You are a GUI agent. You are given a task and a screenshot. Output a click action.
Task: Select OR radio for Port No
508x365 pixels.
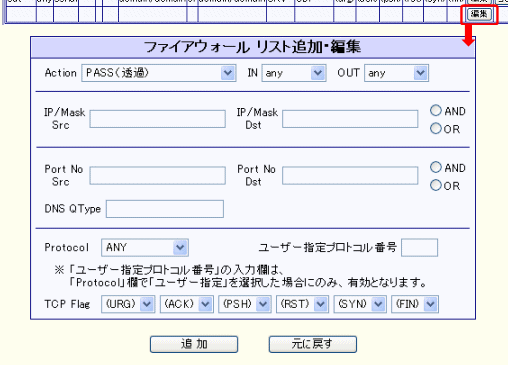(x=436, y=185)
